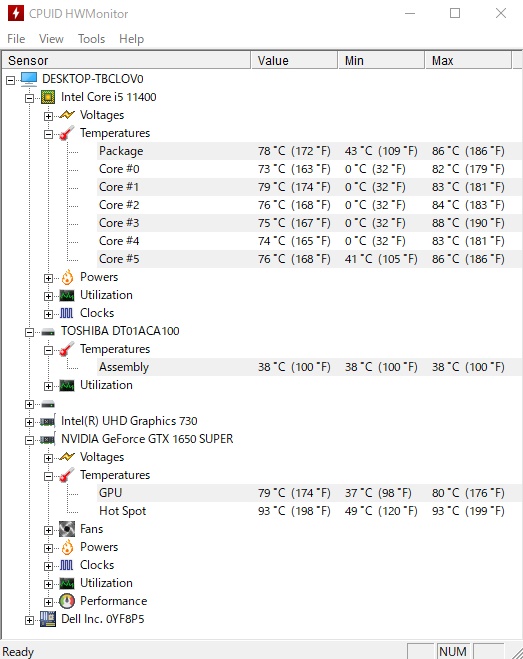Screen dimensions: 523x659
Task: Click the Intel Core i5 11400 CPU icon
Action: point(48,97)
